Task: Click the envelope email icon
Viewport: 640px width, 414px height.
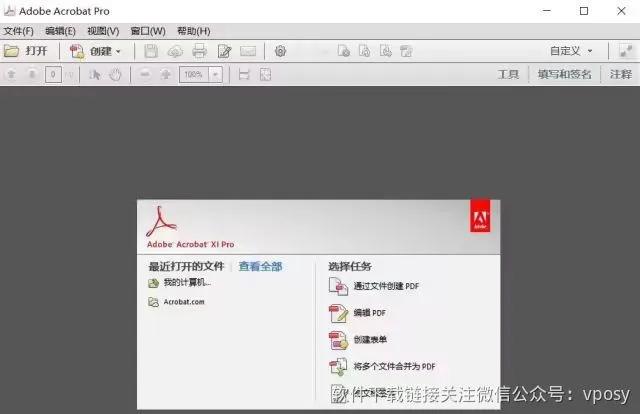Action: pos(248,51)
